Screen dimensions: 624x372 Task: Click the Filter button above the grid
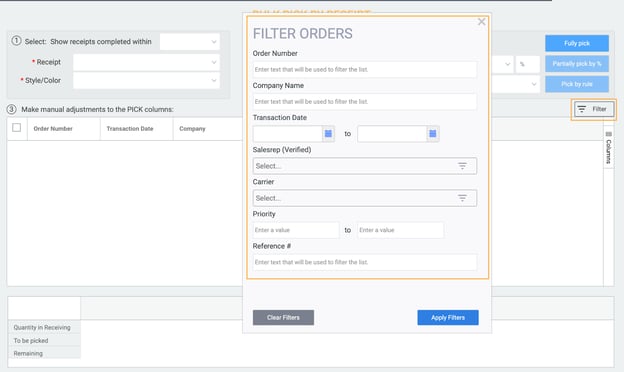tap(593, 109)
